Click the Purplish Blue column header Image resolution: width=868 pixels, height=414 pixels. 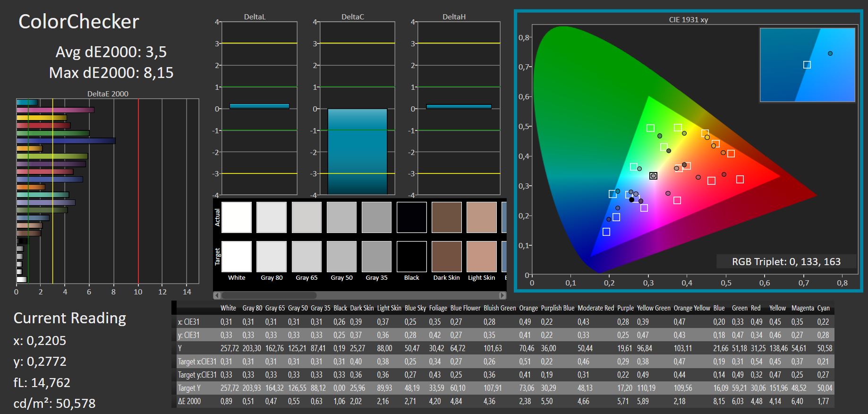click(557, 308)
